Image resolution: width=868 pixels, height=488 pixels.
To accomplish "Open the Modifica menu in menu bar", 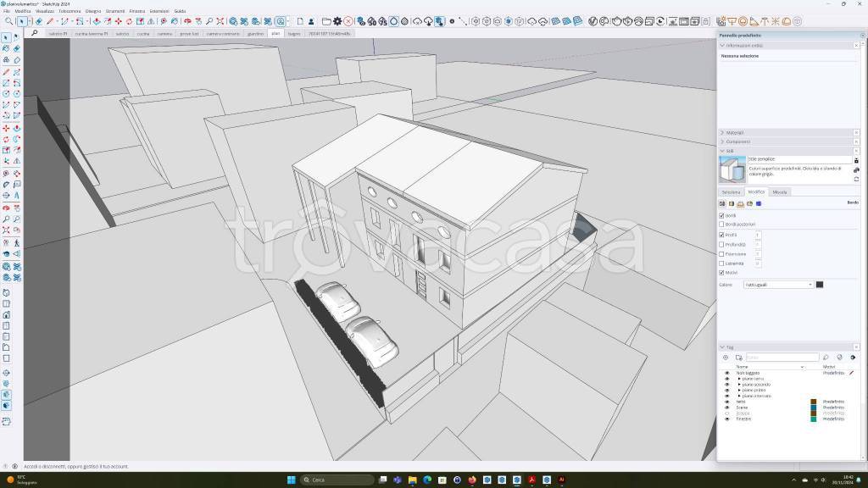I will (23, 11).
